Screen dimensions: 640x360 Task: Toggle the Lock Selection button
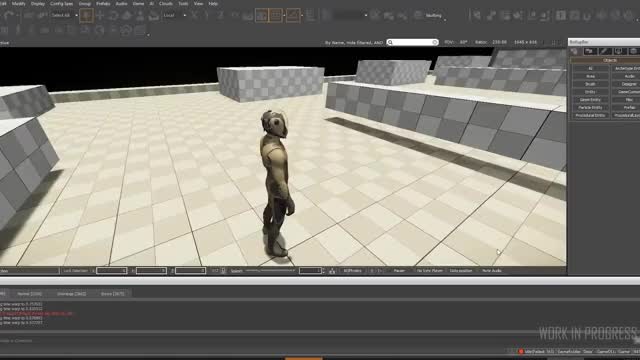point(76,271)
